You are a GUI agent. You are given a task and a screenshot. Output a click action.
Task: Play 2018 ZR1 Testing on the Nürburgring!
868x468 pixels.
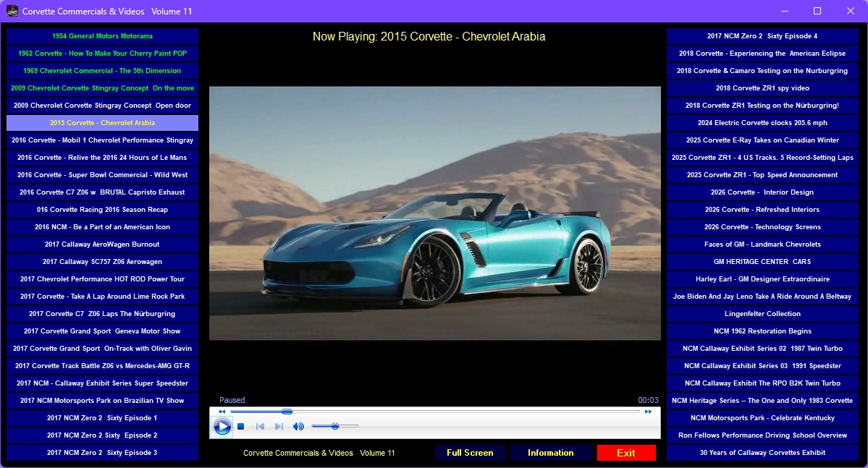coord(762,105)
